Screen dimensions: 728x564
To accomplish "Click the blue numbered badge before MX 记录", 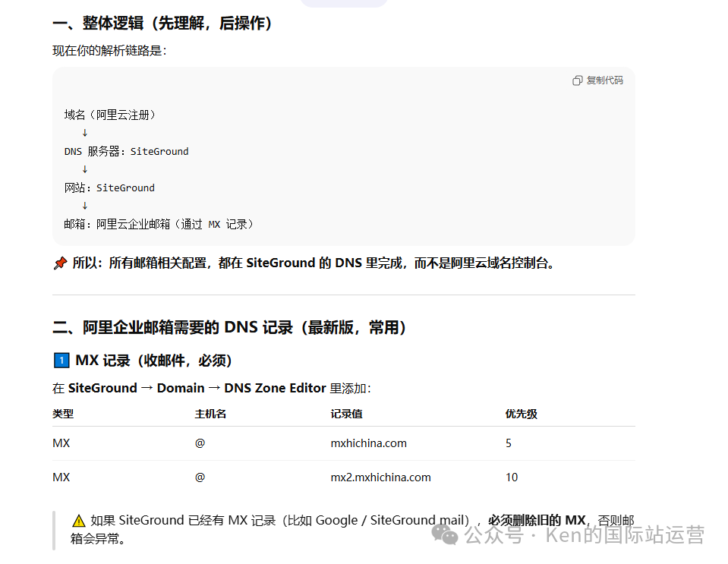I will 61,360.
